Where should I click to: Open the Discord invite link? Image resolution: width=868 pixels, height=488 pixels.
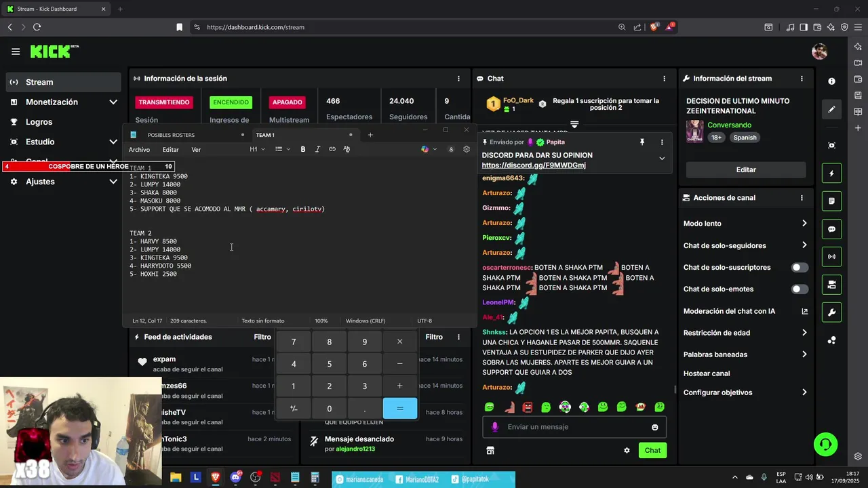534,165
